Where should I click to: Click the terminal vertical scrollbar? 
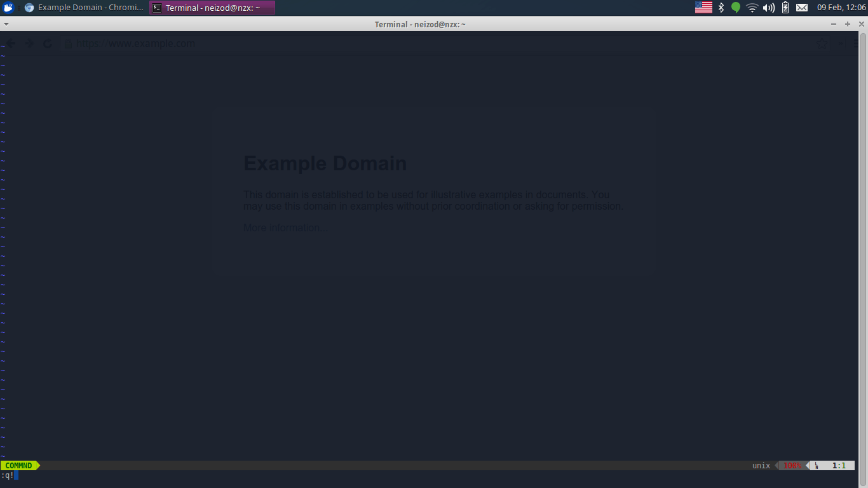864,259
